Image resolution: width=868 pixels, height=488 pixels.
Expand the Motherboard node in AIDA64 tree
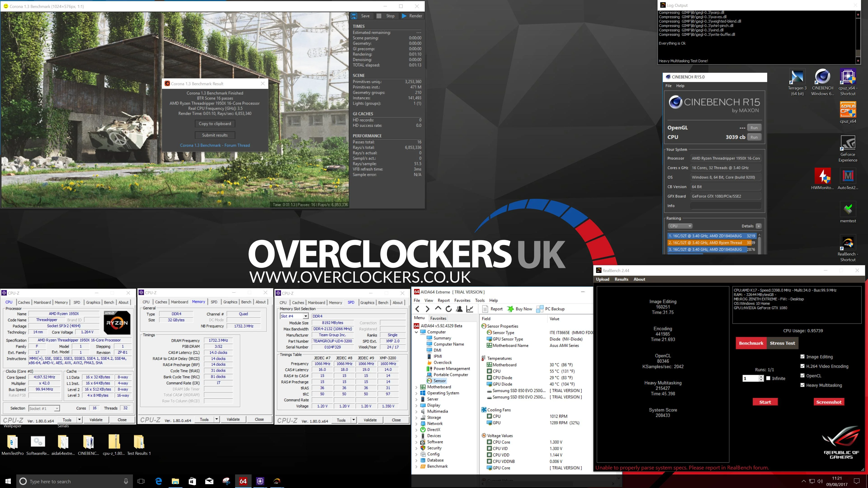coord(416,387)
